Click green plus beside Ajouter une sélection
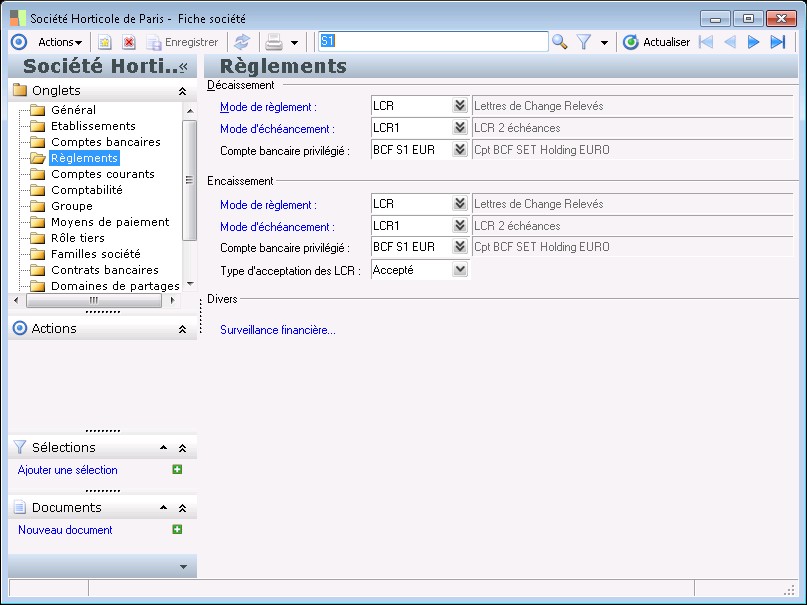807x605 pixels. pyautogui.click(x=177, y=470)
